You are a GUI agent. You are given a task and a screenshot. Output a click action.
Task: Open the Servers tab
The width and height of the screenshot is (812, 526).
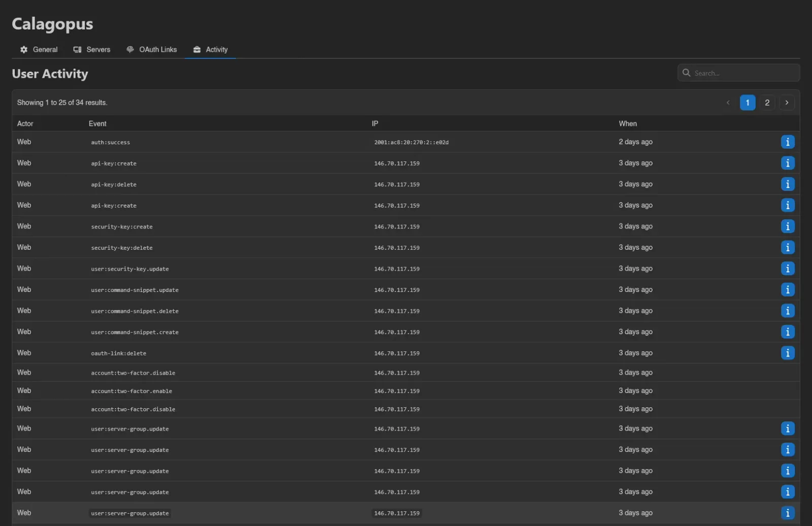pyautogui.click(x=92, y=50)
